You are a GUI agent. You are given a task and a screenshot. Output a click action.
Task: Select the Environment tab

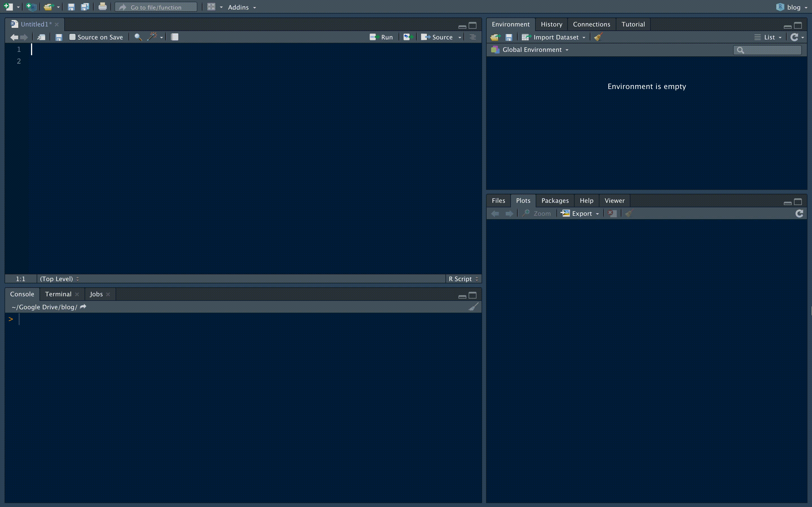pos(510,24)
